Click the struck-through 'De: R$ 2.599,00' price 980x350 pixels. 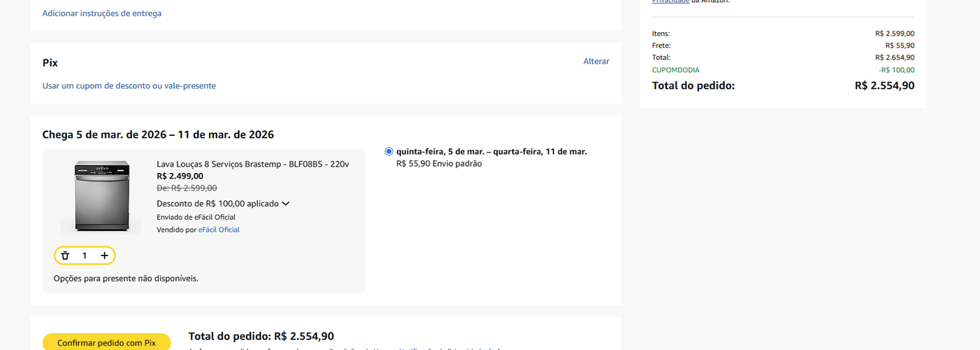pyautogui.click(x=187, y=188)
